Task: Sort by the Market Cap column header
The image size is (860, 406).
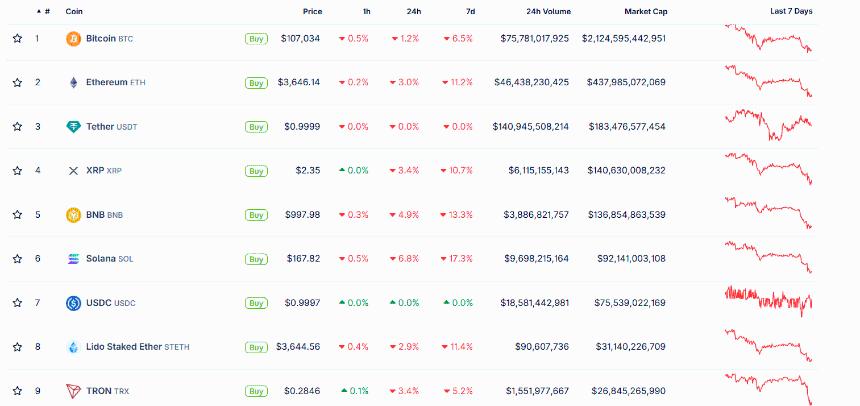Action: [x=645, y=11]
